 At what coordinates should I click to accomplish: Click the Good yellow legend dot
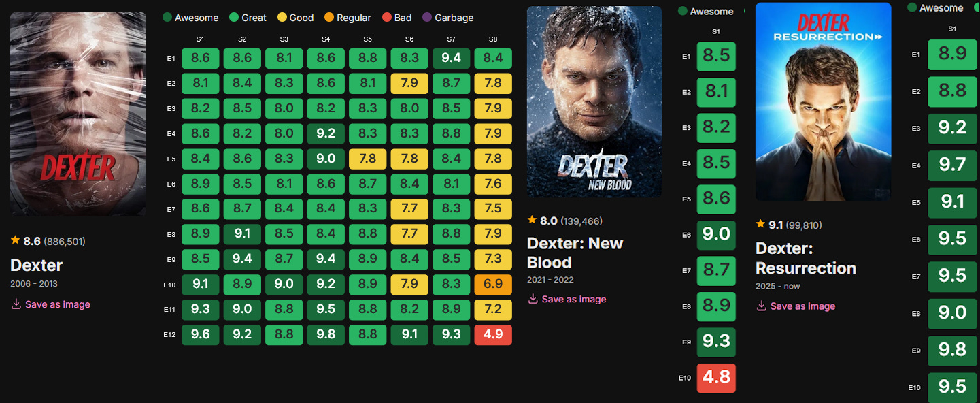pos(283,18)
